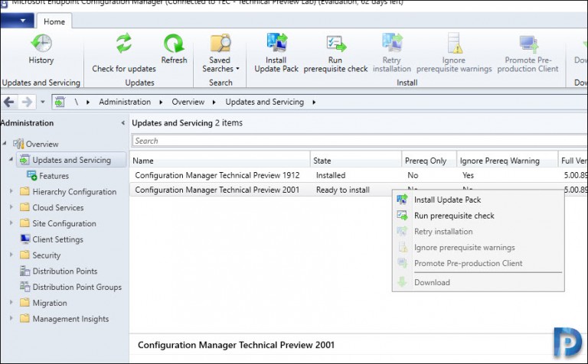Screen dimensions: 588x364
Task: Collapse the Updates and Servicing node
Action: (x=11, y=160)
